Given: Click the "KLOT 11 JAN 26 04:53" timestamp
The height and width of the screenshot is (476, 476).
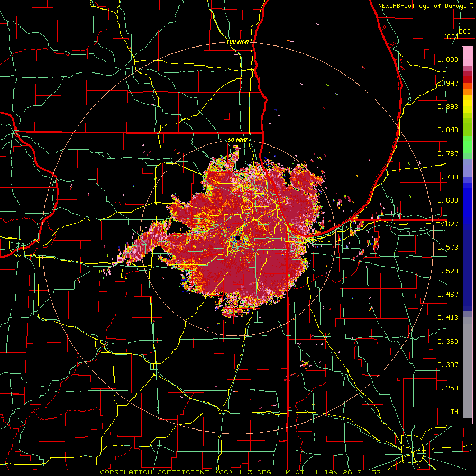Looking at the screenshot, I should click(333, 472).
